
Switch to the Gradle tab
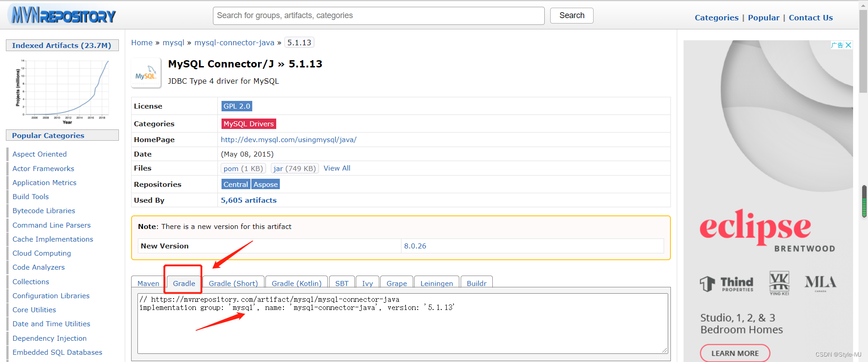(x=184, y=283)
